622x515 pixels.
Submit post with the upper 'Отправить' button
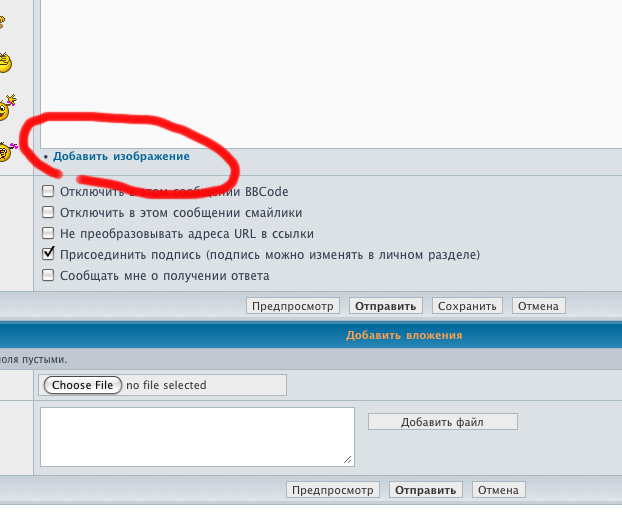tap(385, 306)
